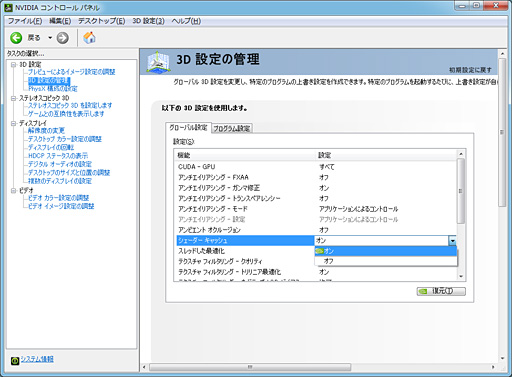Click the システム情報 icon

click(15, 360)
